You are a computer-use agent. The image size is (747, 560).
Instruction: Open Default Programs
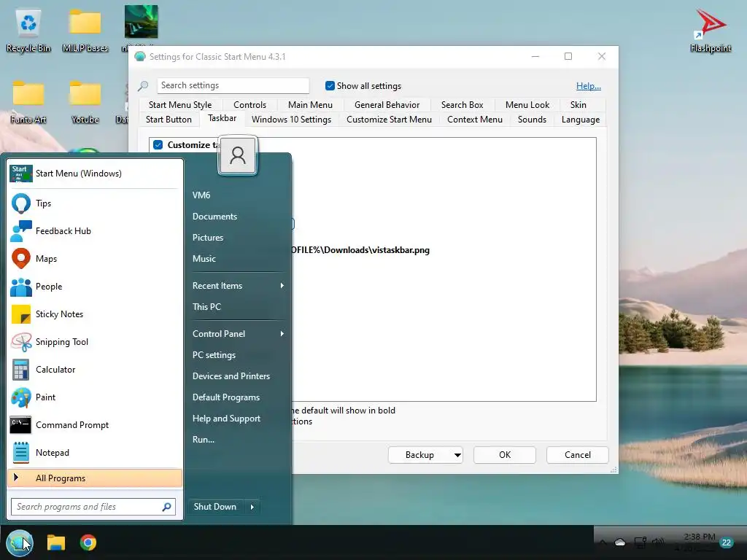tap(238, 397)
